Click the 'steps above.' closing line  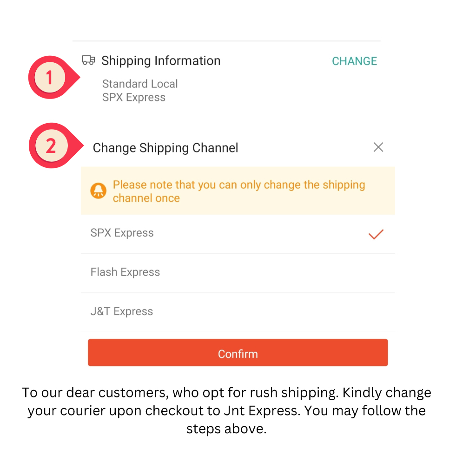click(x=226, y=429)
